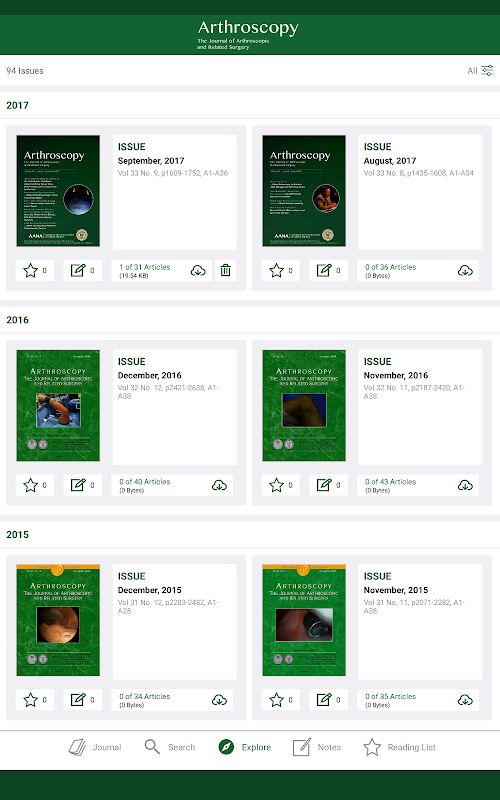Screen dimensions: 500x800
Task: Download the August 2017 issue cloud icon
Action: pos(465,270)
